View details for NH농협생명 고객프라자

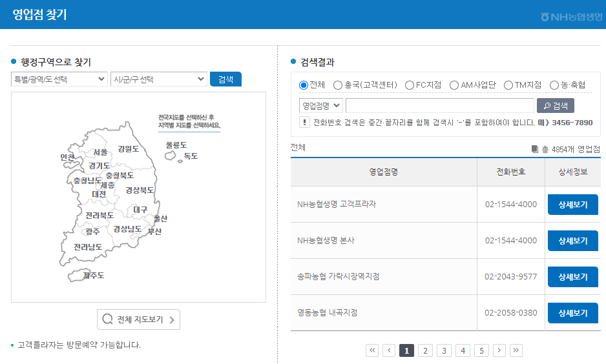point(573,205)
